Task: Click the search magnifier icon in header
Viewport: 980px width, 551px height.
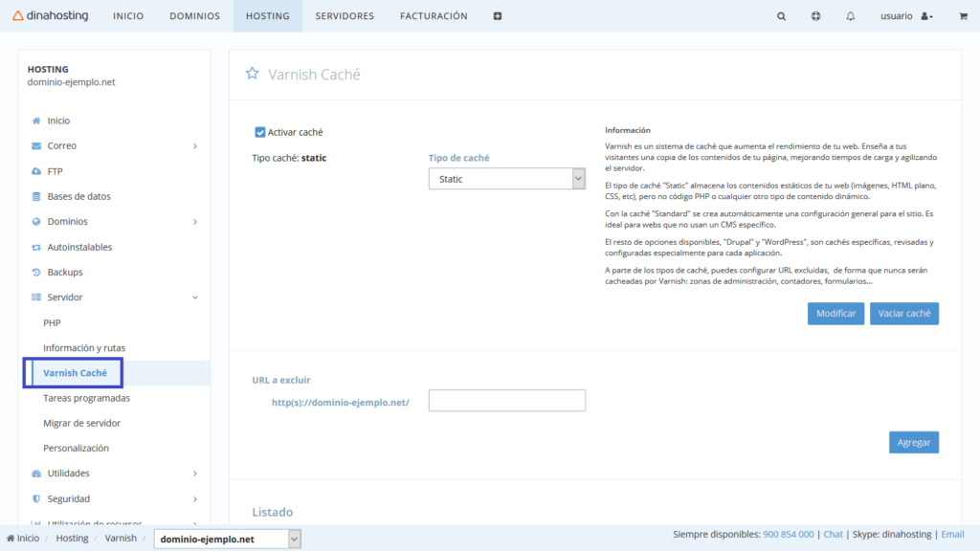Action: point(782,16)
